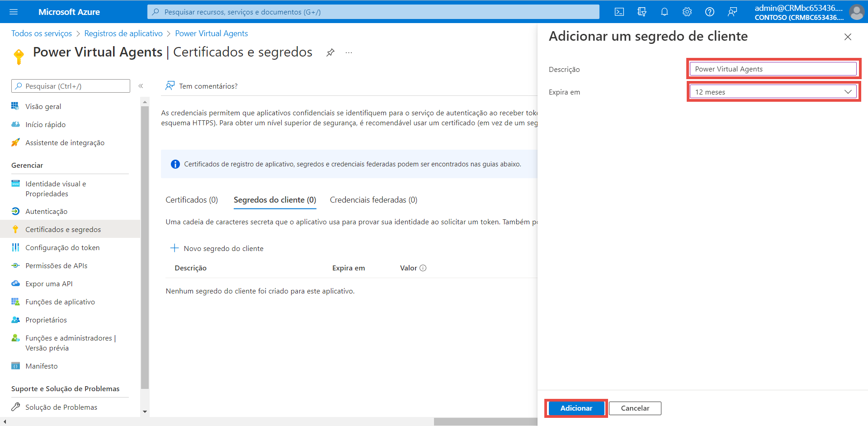Image resolution: width=868 pixels, height=426 pixels.
Task: Open the feedback icon in top bar
Action: pyautogui.click(x=732, y=12)
